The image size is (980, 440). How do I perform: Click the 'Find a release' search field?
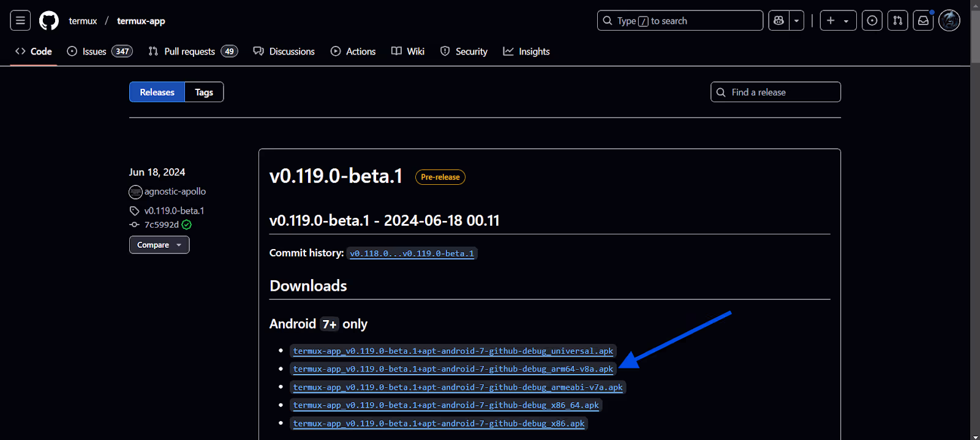775,92
